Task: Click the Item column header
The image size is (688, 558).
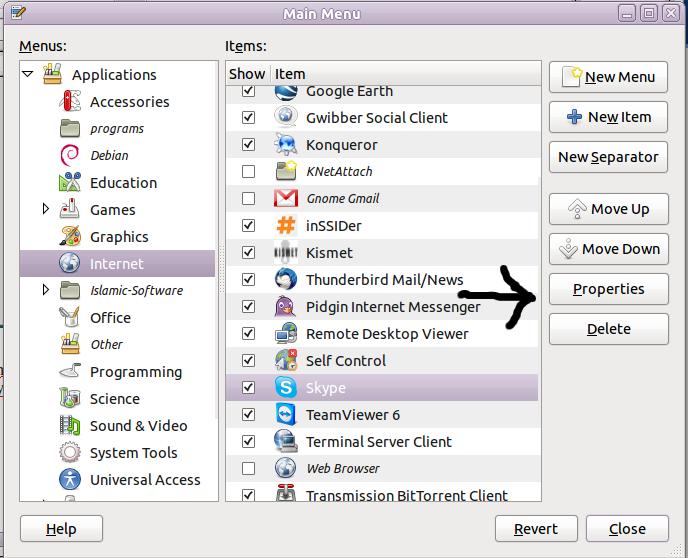Action: coord(405,74)
